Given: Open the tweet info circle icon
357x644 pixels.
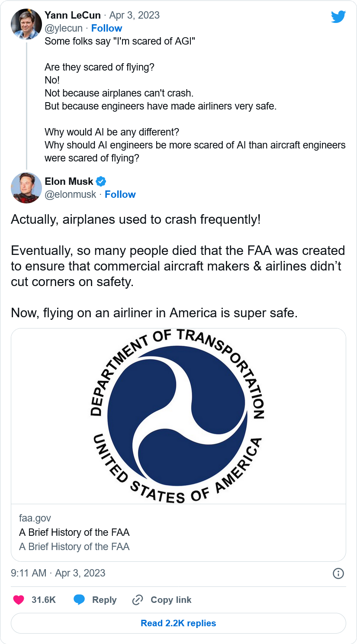Looking at the screenshot, I should click(x=338, y=573).
